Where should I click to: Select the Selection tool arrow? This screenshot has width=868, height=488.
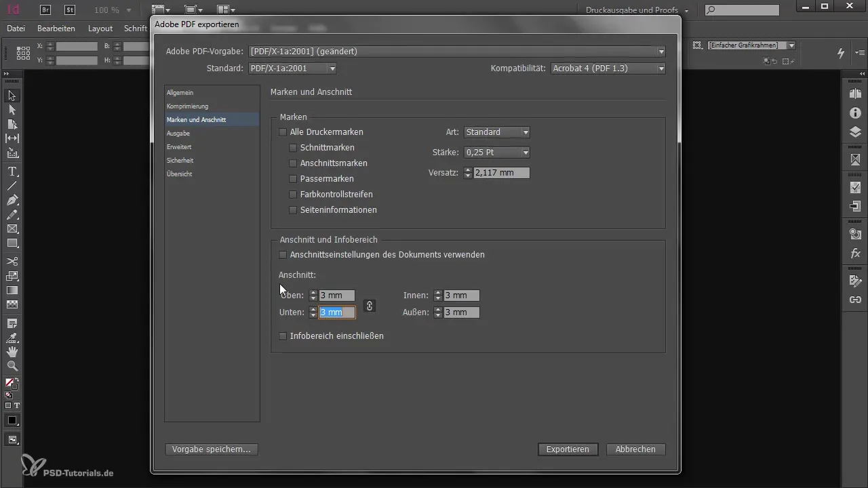[x=12, y=96]
